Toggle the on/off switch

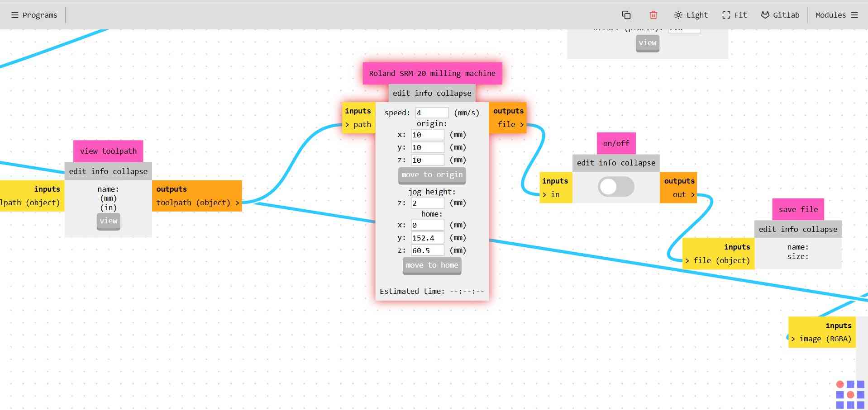click(616, 186)
